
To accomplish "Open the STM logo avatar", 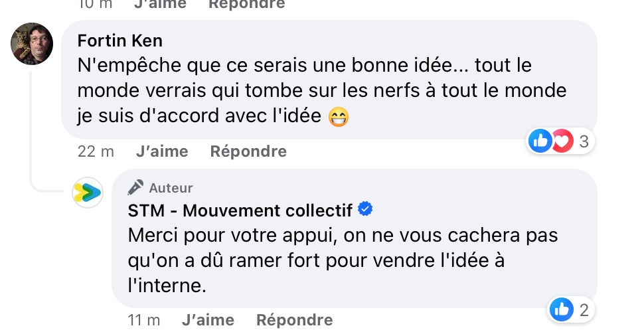I will pyautogui.click(x=87, y=192).
